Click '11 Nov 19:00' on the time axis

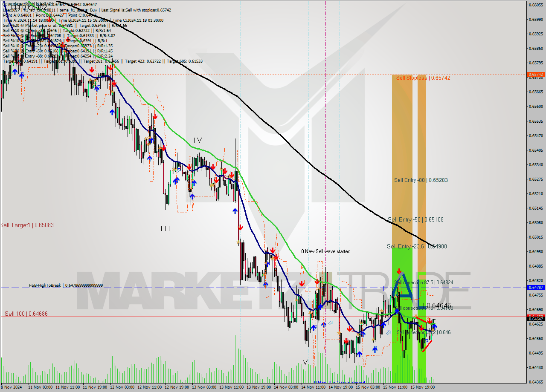95,387
